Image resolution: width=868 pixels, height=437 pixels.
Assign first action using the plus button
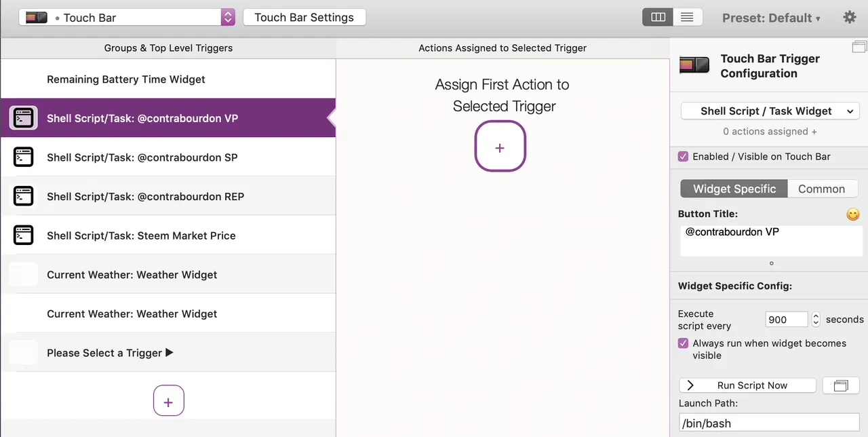(500, 147)
